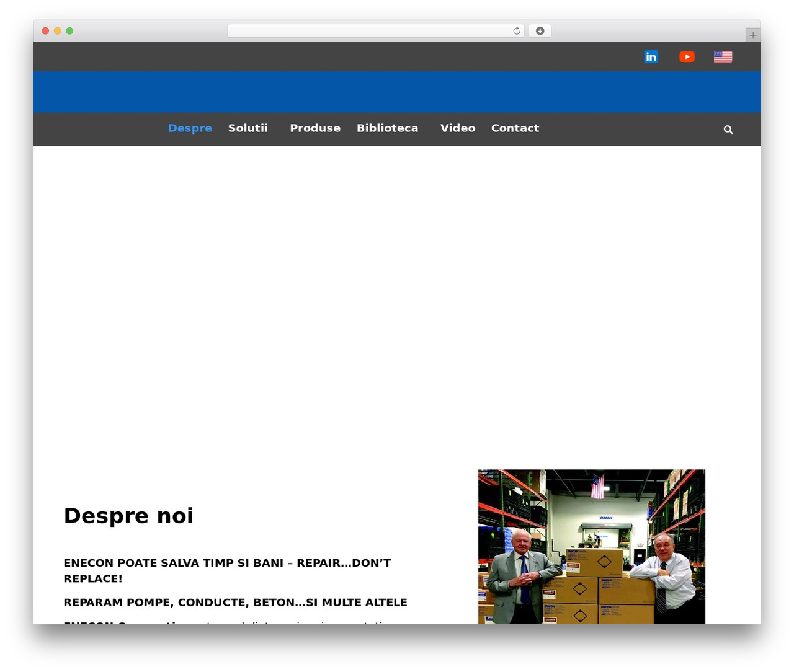
Task: Reload the page using the refresh icon
Action: click(x=517, y=31)
